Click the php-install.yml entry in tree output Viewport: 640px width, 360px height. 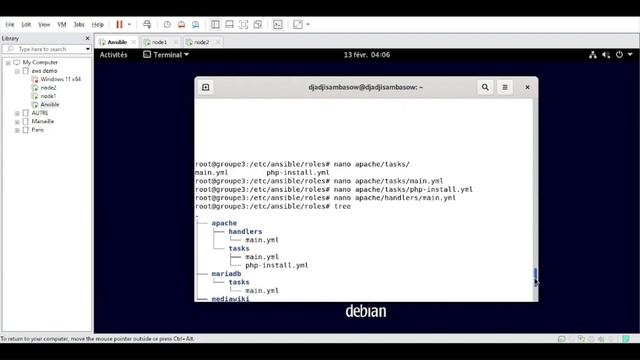(277, 265)
